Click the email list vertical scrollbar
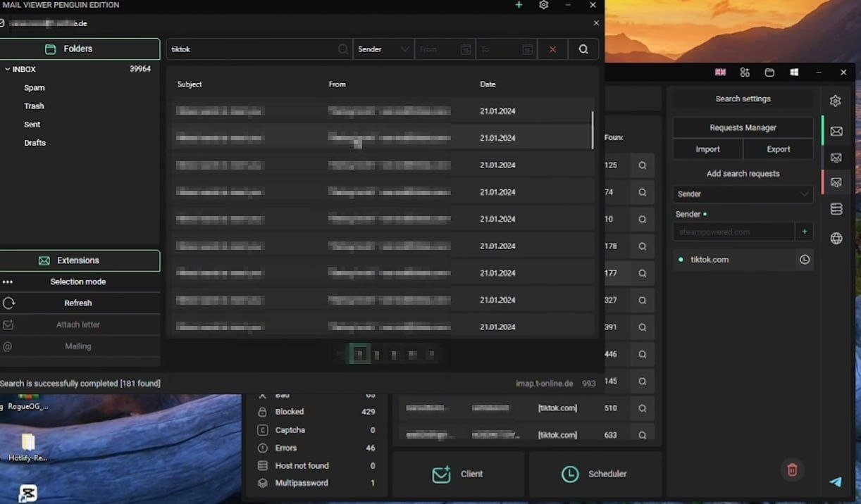Image resolution: width=861 pixels, height=504 pixels. click(593, 130)
